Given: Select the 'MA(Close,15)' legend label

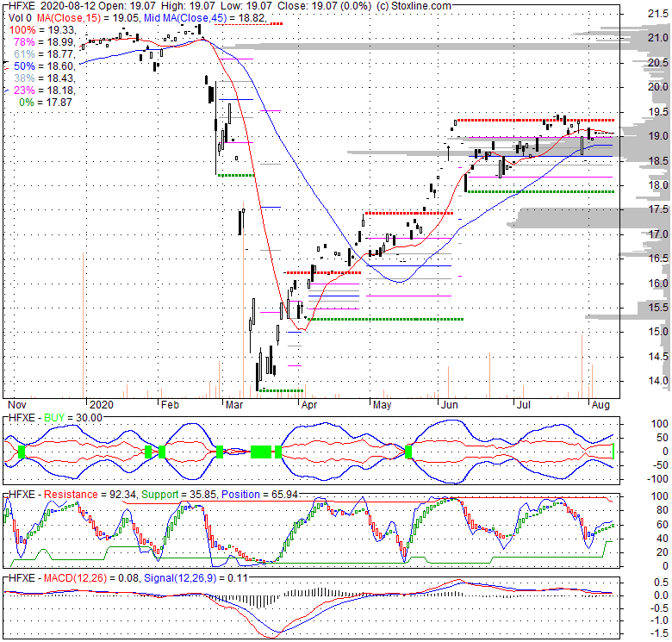Looking at the screenshot, I should [x=67, y=18].
